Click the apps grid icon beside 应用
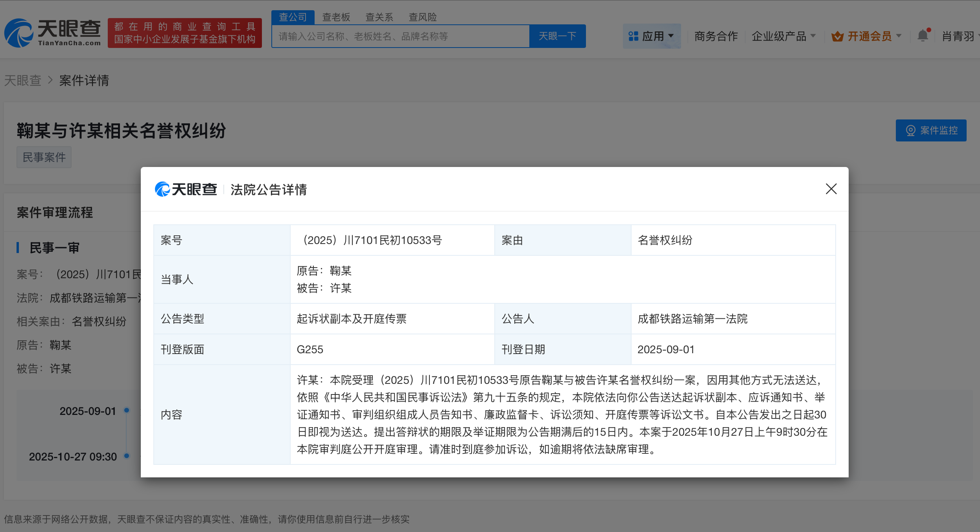The image size is (980, 532). tap(634, 36)
